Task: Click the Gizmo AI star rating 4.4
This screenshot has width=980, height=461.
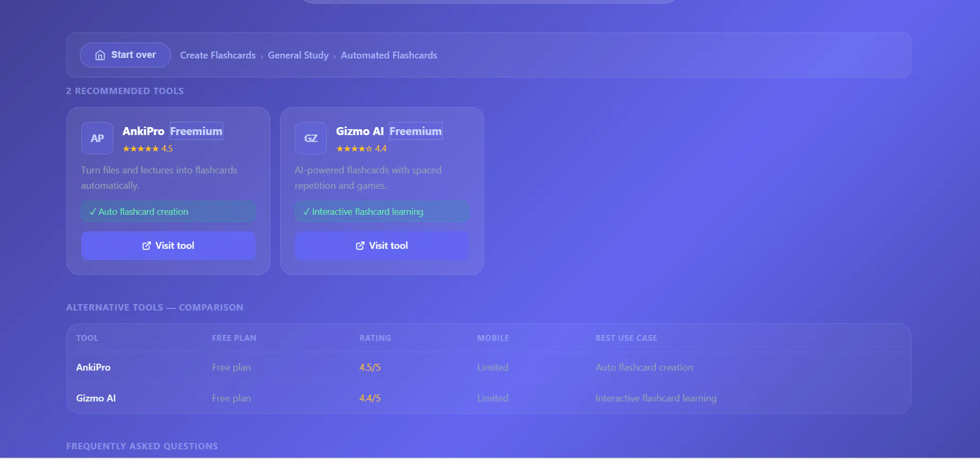Action: pyautogui.click(x=361, y=149)
